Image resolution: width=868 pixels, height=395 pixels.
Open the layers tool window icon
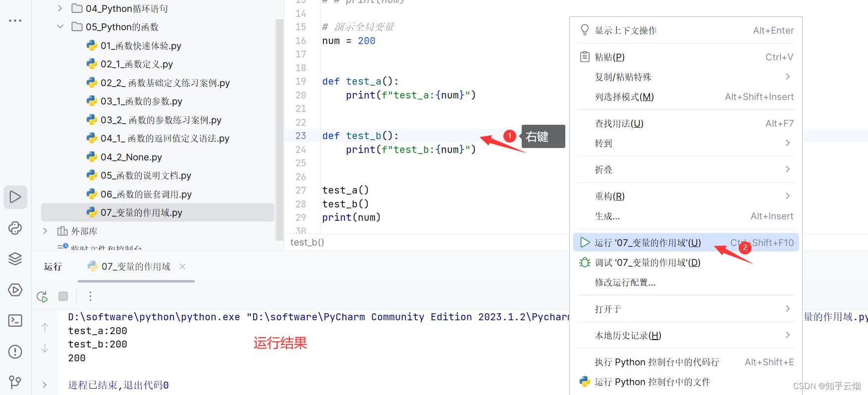pos(15,259)
